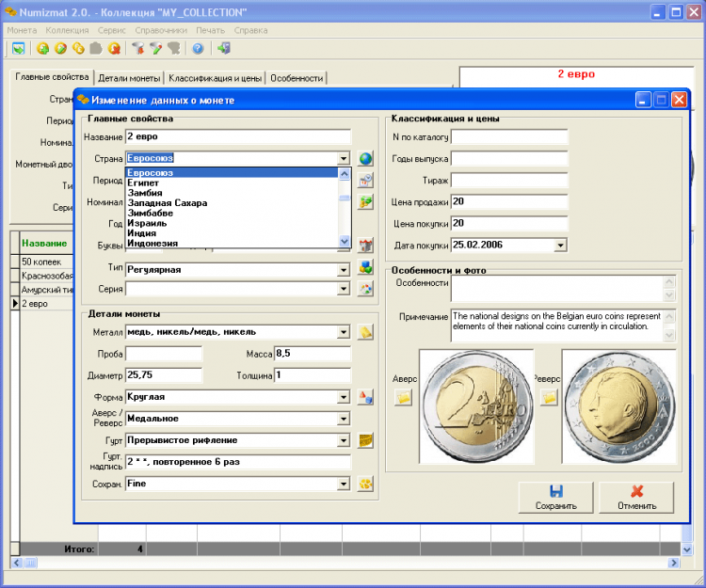
Task: Click into the N по каталогу field
Action: click(509, 136)
